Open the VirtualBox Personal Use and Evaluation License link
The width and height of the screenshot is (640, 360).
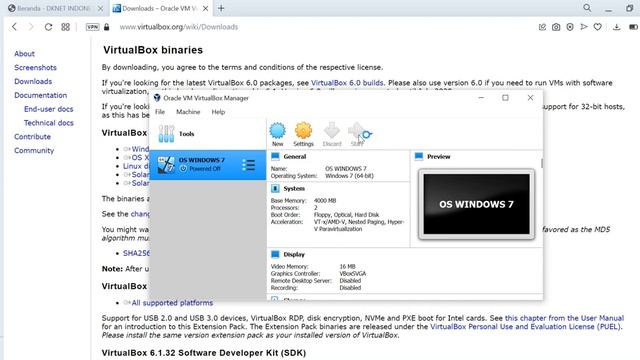point(526,327)
